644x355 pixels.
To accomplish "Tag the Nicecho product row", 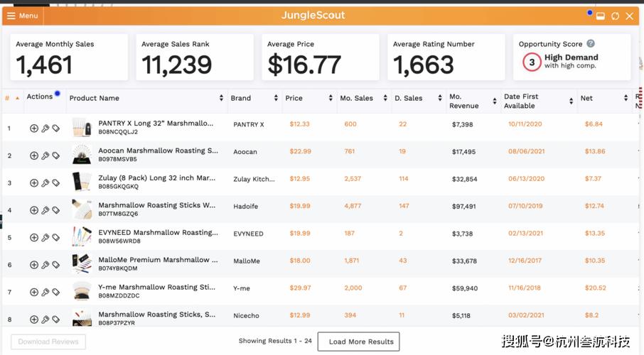I will tap(56, 319).
